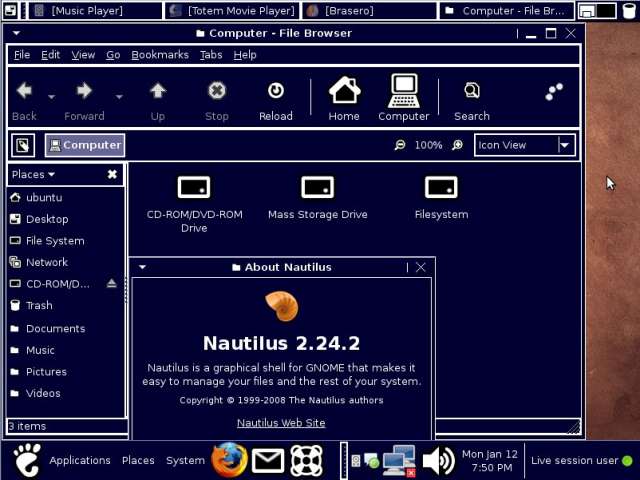Expand the Places side pane selector

(33, 174)
